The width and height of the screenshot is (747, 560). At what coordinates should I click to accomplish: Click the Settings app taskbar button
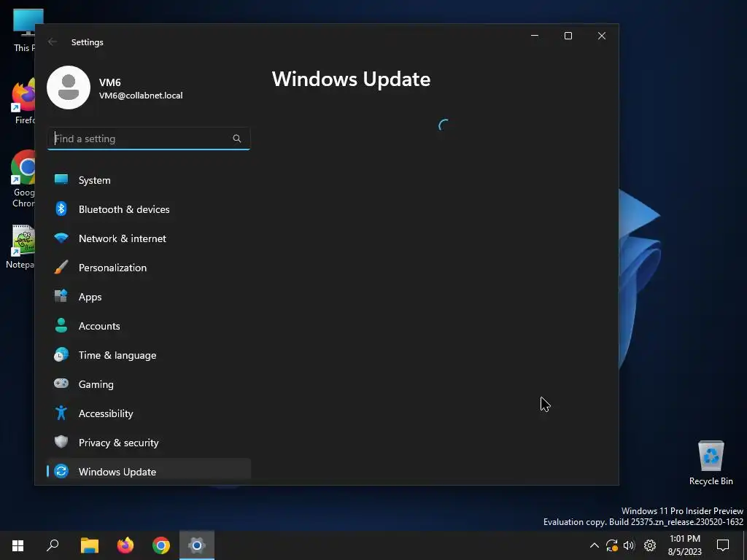pos(197,545)
